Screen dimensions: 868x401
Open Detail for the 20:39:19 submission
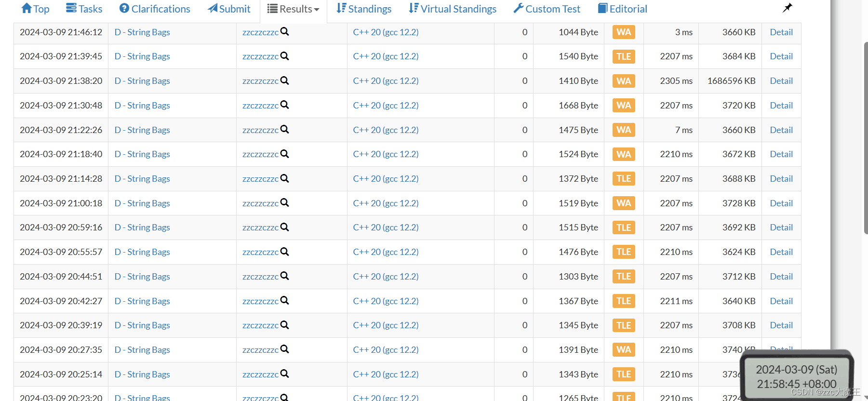pos(781,325)
